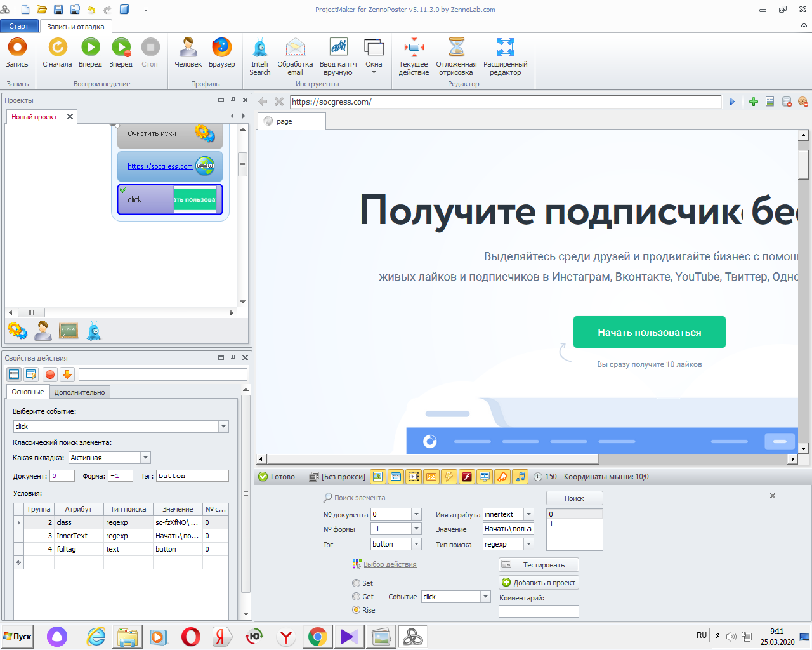Click Начать пользоваться green button

649,332
